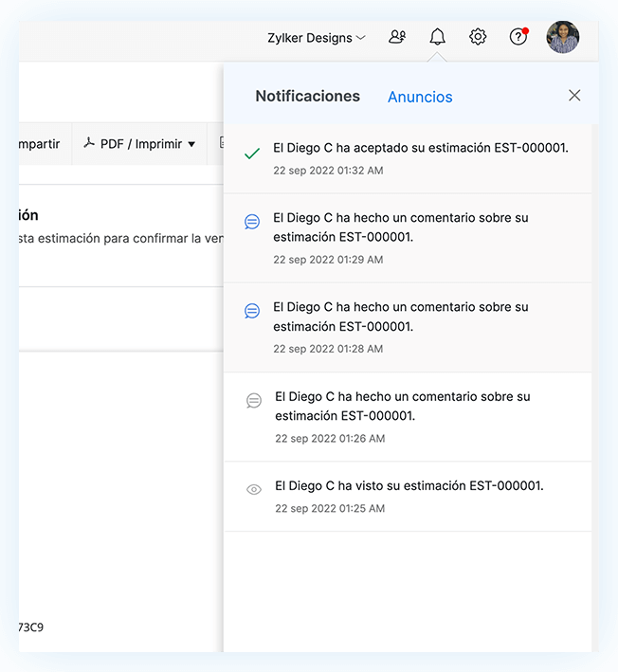Open the comment notification from 01:28 AM
The image size is (618, 672).
pyautogui.click(x=408, y=327)
